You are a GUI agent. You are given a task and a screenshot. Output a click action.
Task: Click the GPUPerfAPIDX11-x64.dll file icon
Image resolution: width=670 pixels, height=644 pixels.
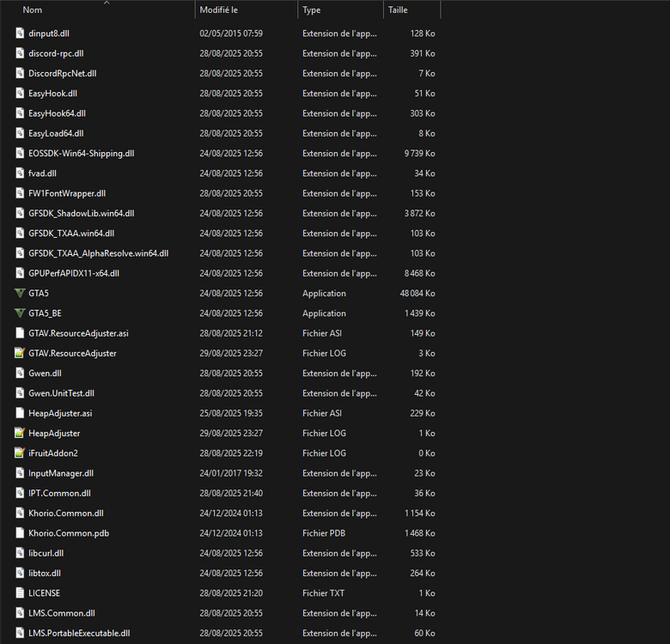pyautogui.click(x=20, y=273)
